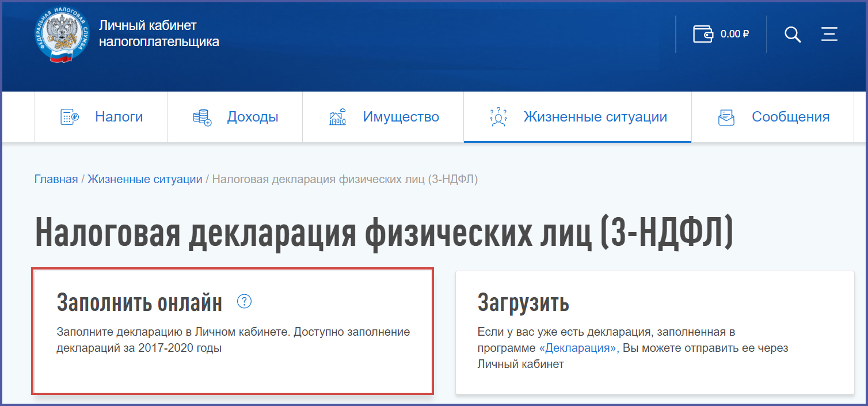Go to the Сообщения tab
This screenshot has height=406, width=868.
(x=772, y=117)
